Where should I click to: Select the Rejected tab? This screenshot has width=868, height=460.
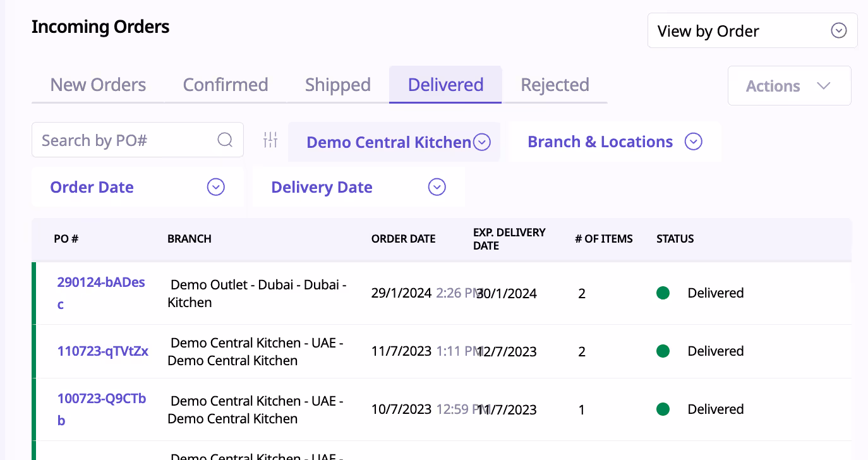pos(555,84)
